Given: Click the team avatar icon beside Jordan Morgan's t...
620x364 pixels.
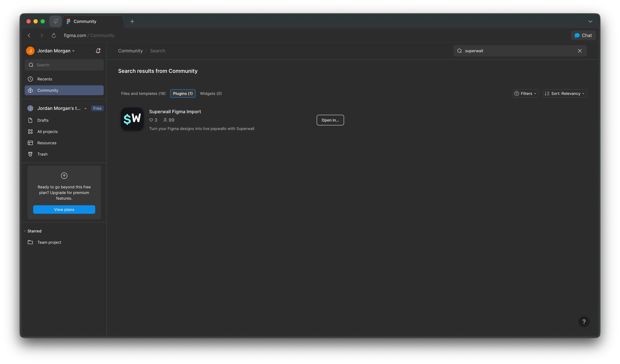Looking at the screenshot, I should click(x=30, y=108).
